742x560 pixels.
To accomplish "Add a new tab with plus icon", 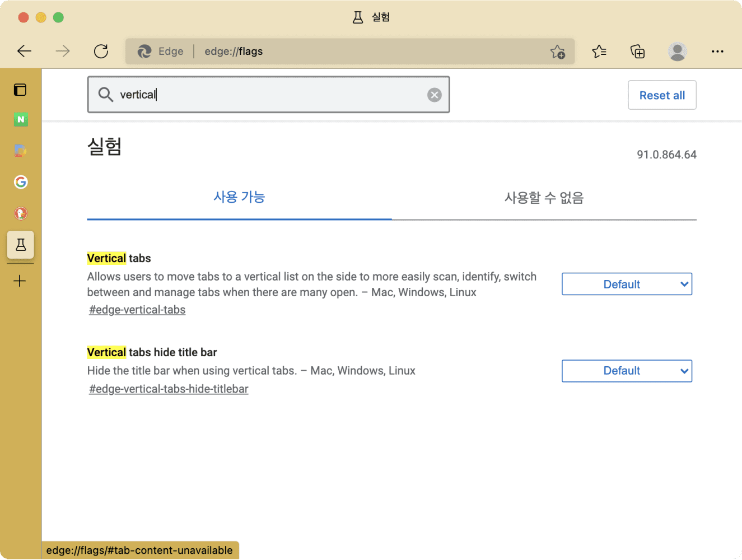I will coord(20,281).
